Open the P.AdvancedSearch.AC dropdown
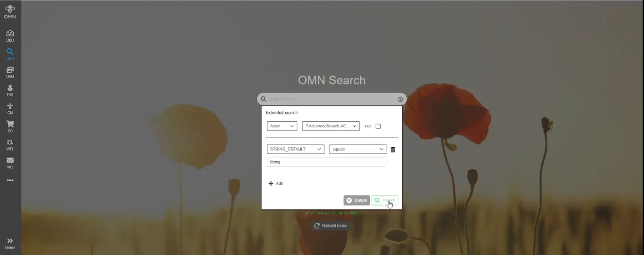This screenshot has height=255, width=644. 331,126
